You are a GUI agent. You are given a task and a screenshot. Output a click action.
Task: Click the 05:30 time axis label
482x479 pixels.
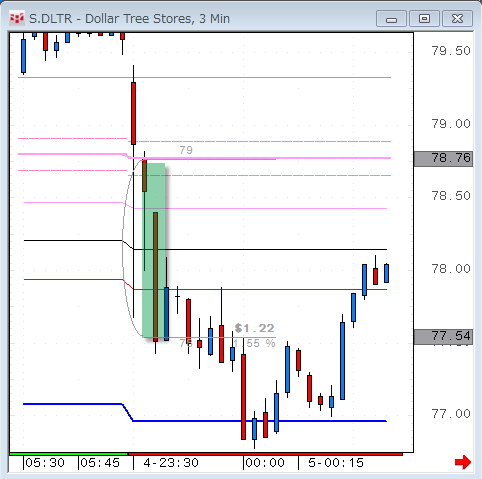(x=45, y=463)
